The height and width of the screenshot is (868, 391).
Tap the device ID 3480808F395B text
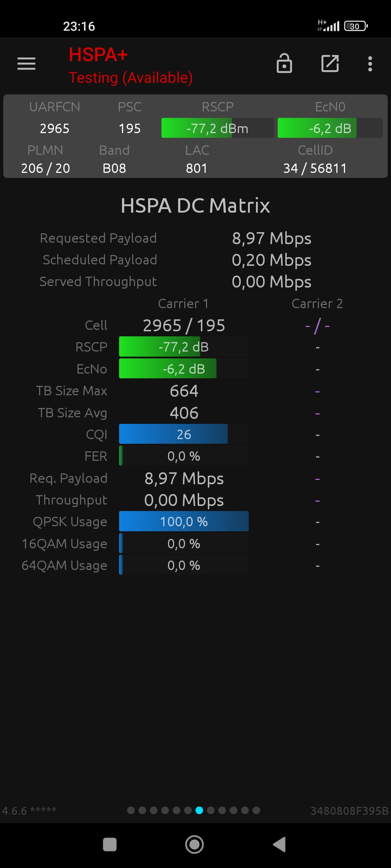349,811
